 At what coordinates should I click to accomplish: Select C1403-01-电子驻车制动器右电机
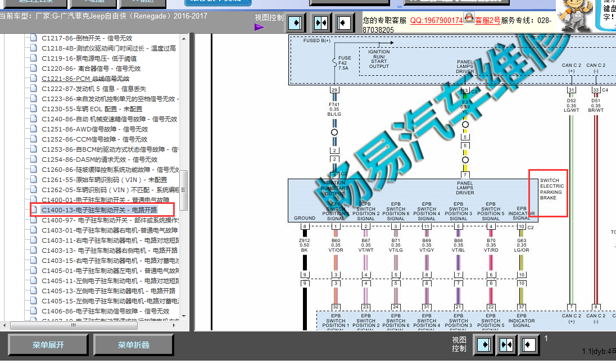pos(110,230)
